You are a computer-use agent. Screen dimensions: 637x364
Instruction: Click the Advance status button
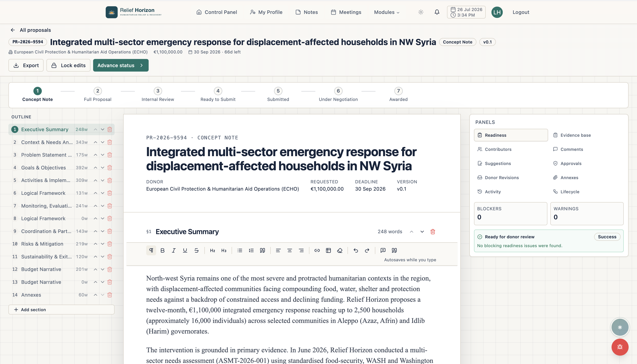pyautogui.click(x=121, y=65)
